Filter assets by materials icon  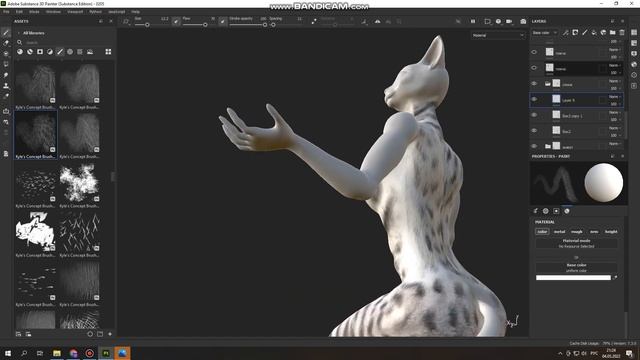point(20,52)
